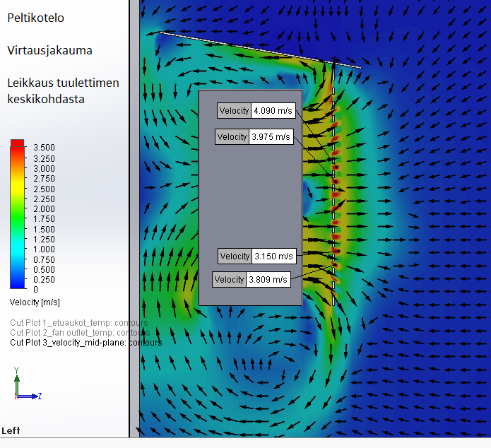Click the red top of the color scale

click(18, 144)
